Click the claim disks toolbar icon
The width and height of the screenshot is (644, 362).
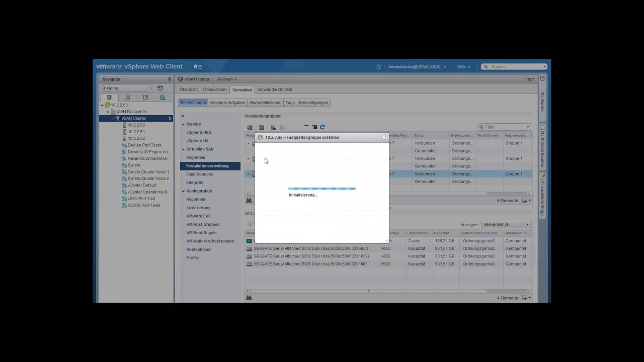pos(249,127)
